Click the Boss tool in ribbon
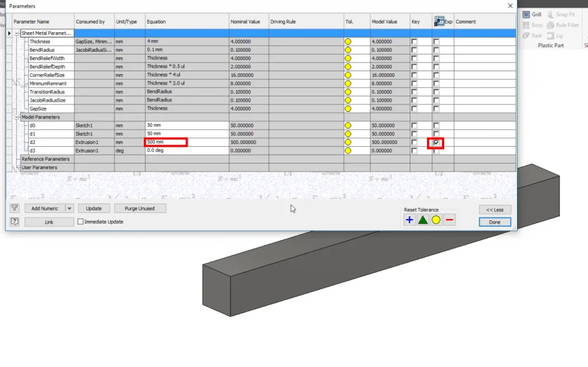 click(532, 25)
